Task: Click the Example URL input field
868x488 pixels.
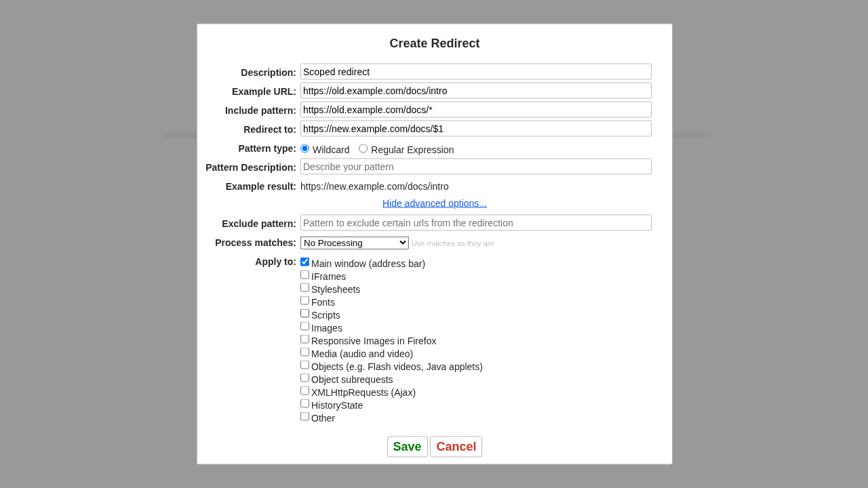Action: pos(475,91)
